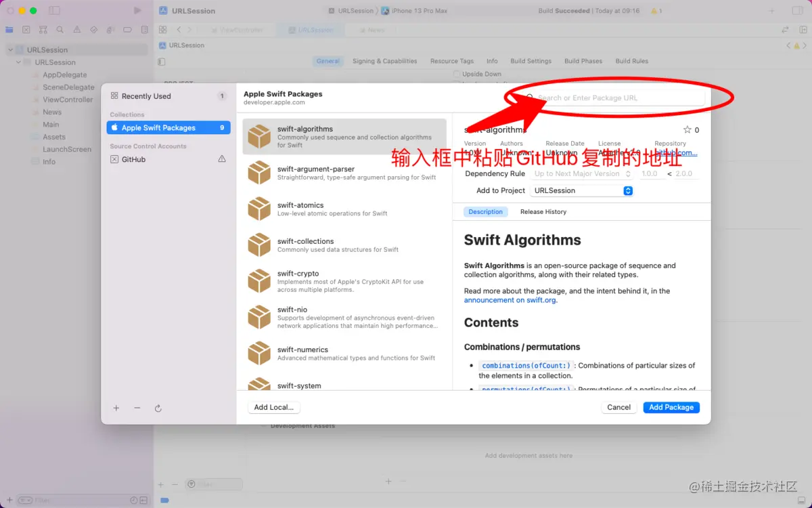Click the plus Library button in toolbar
This screenshot has height=508, width=812.
771,11
